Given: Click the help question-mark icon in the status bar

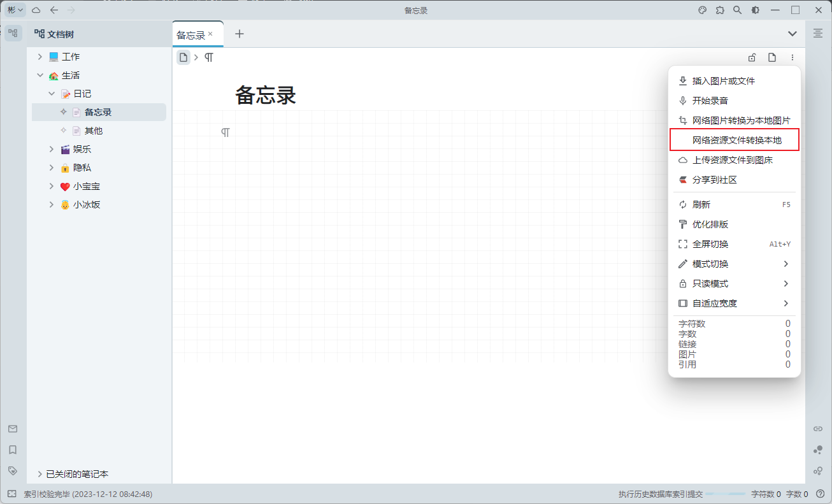Looking at the screenshot, I should (820, 494).
